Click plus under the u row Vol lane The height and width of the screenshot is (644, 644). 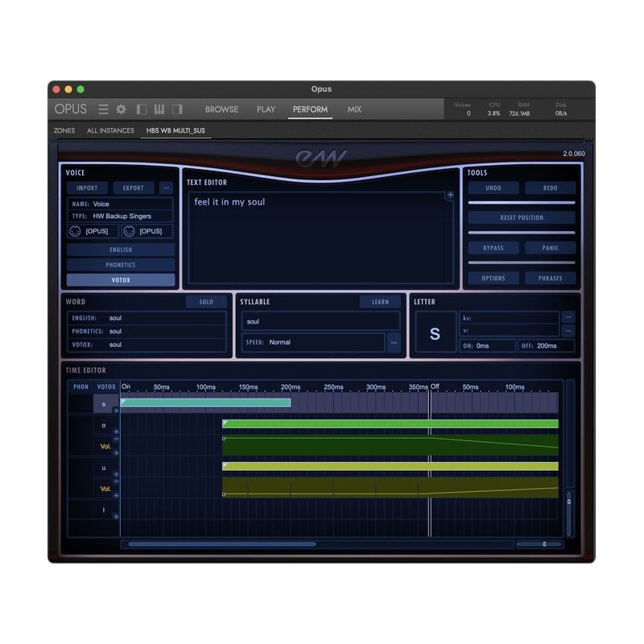pos(116,495)
